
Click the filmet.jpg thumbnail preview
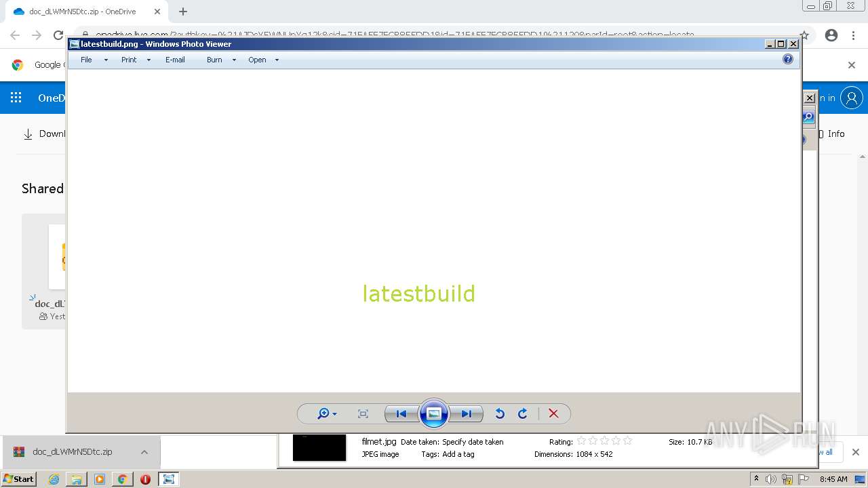tap(319, 447)
